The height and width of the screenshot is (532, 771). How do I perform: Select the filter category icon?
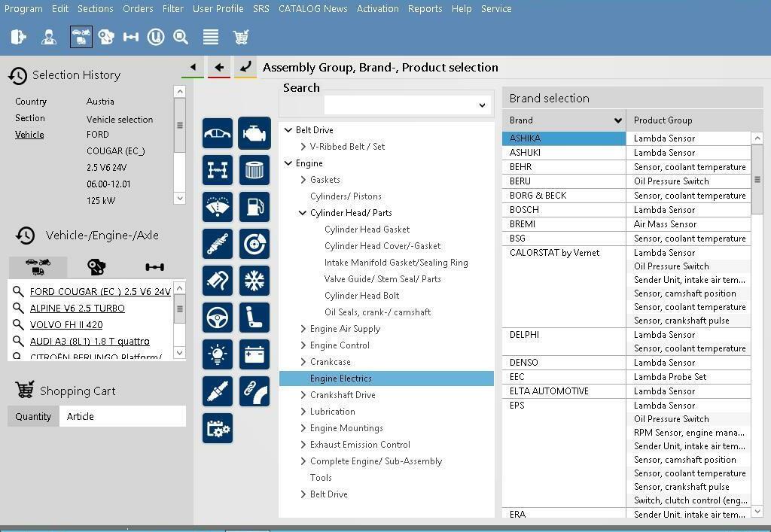coord(254,170)
